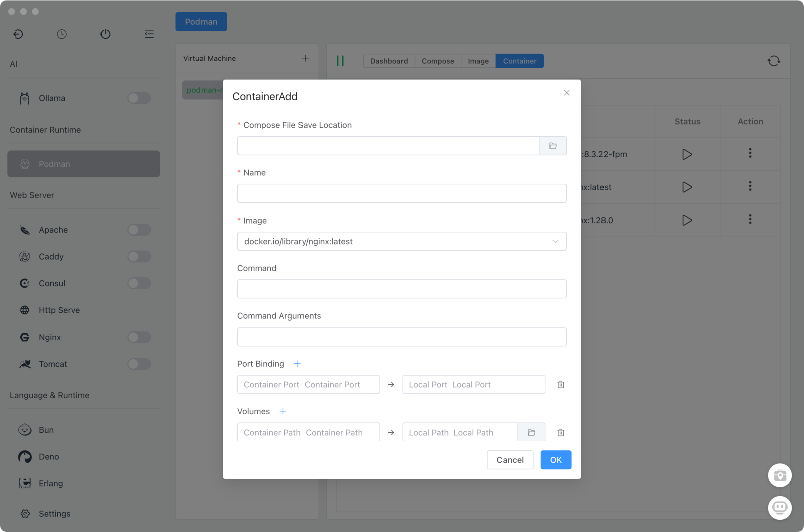Viewport: 804px width, 532px height.
Task: Click the refresh icon in Container panel
Action: [774, 61]
